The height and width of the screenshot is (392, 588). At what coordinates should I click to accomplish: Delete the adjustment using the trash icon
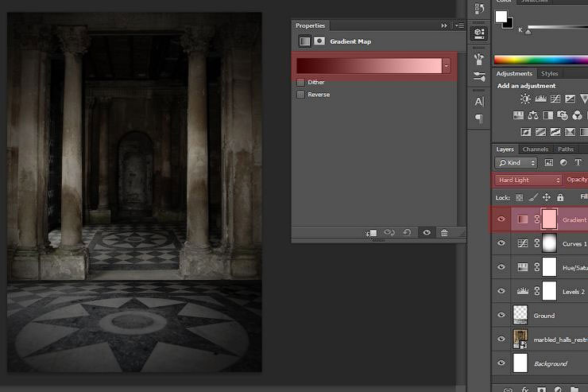(444, 233)
